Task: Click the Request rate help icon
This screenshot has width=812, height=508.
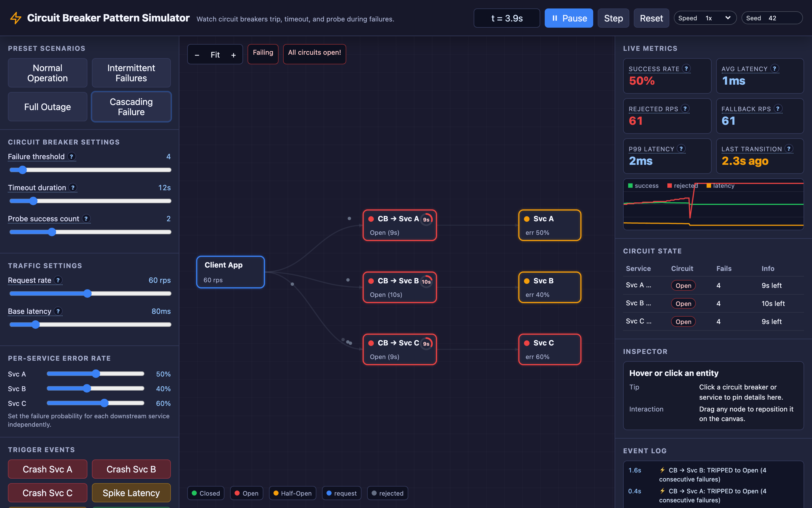Action: tap(58, 280)
